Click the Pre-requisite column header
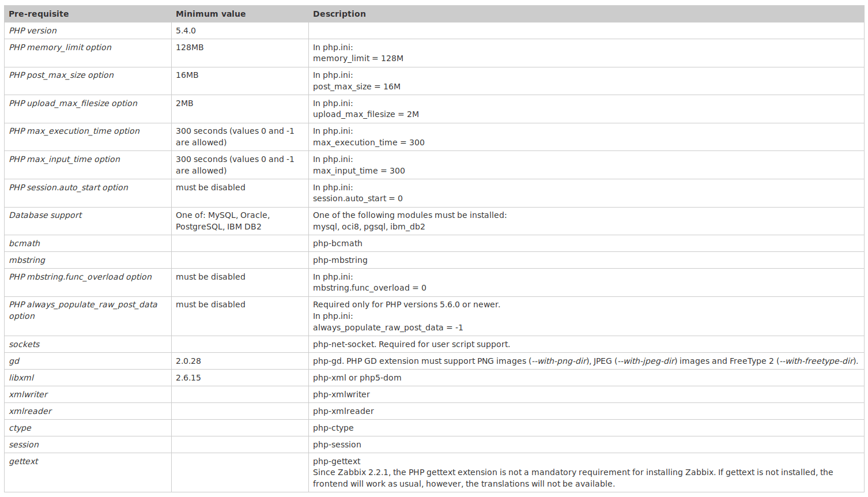This screenshot has width=868, height=497. 39,14
